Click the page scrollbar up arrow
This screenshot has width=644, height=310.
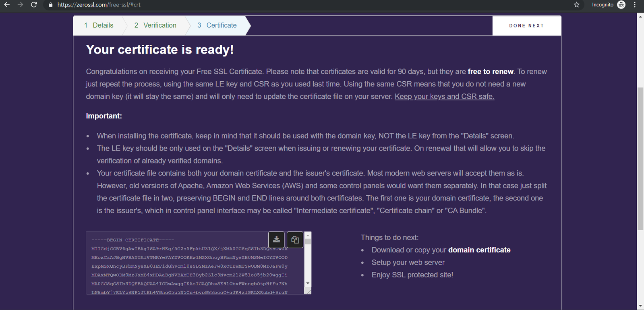(640, 17)
